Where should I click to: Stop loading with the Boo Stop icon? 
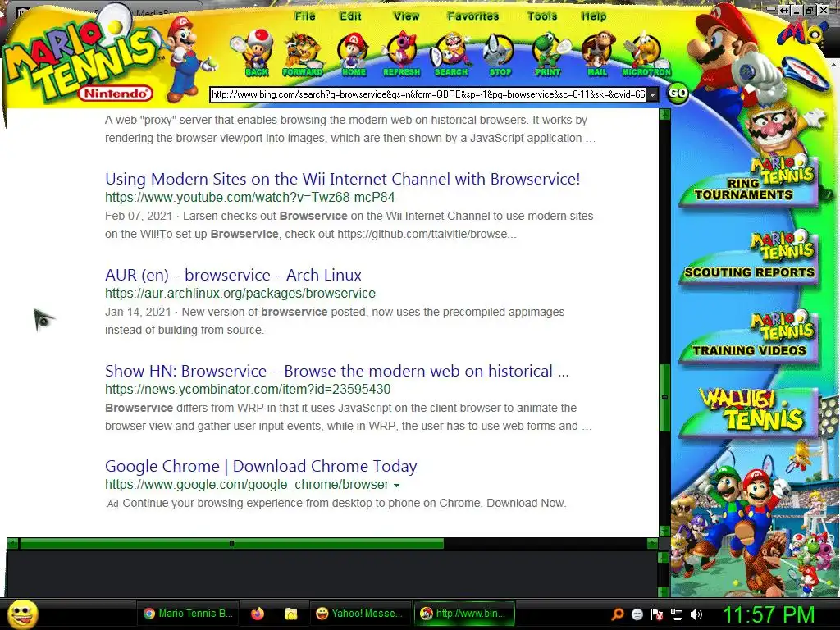tap(500, 55)
